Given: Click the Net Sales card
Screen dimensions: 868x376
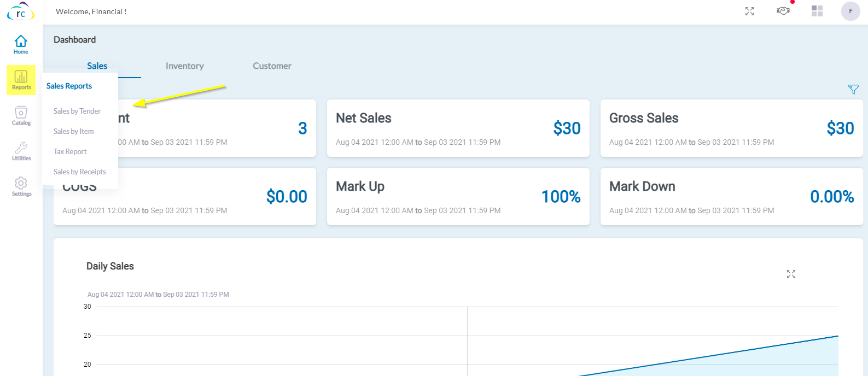Looking at the screenshot, I should click(x=458, y=128).
